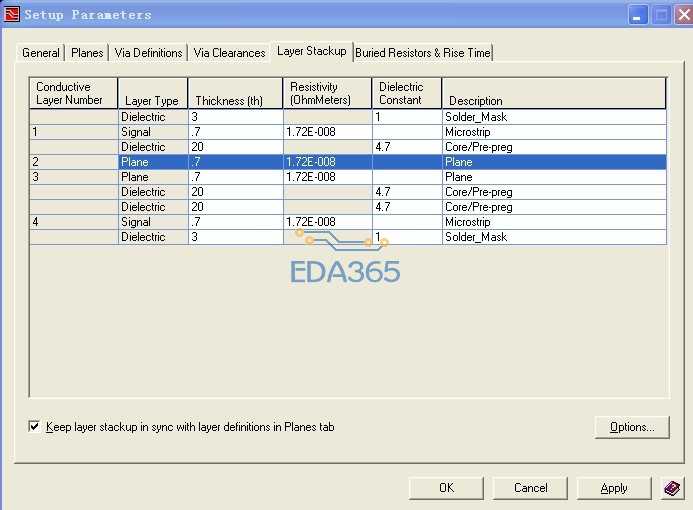Click Core/Pre-preg description below layer 1
Viewport: 693px width, 510px height.
click(x=554, y=147)
